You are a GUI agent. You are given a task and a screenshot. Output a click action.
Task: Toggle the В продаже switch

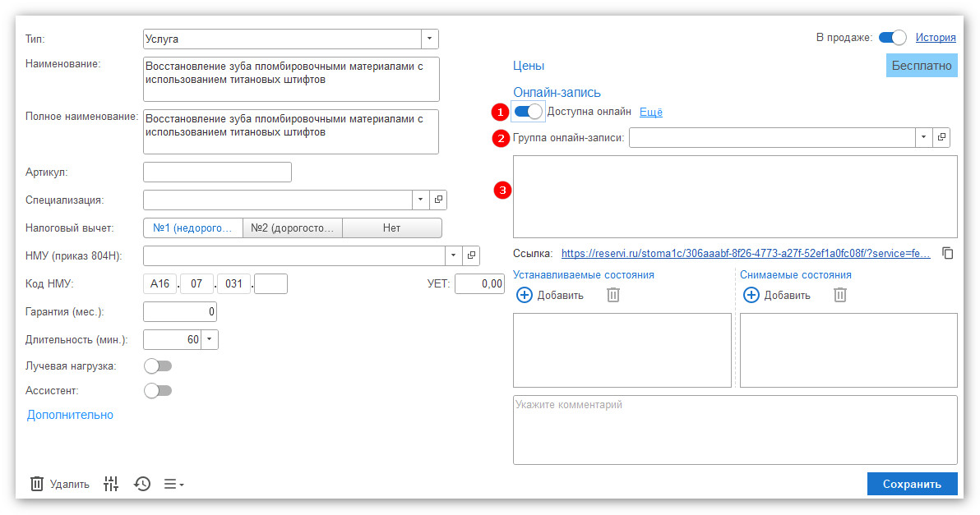[892, 38]
